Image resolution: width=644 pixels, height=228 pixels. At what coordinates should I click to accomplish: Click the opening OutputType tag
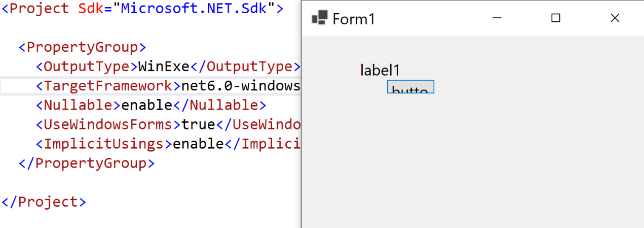tap(87, 67)
